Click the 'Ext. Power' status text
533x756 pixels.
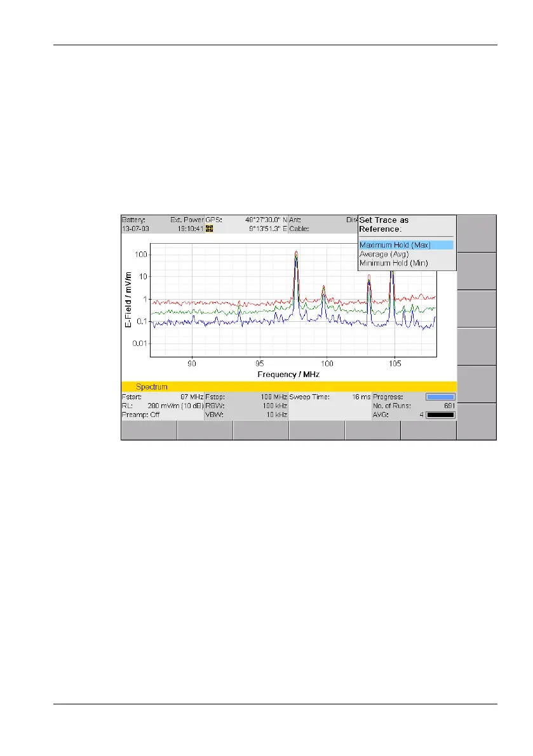coord(187,220)
